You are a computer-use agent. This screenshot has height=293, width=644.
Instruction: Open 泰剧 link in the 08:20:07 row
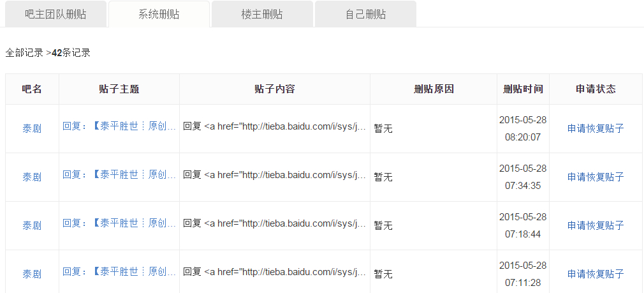(x=32, y=128)
